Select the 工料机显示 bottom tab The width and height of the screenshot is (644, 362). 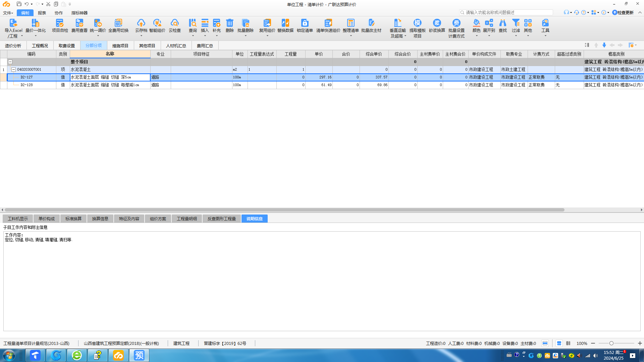click(x=18, y=219)
